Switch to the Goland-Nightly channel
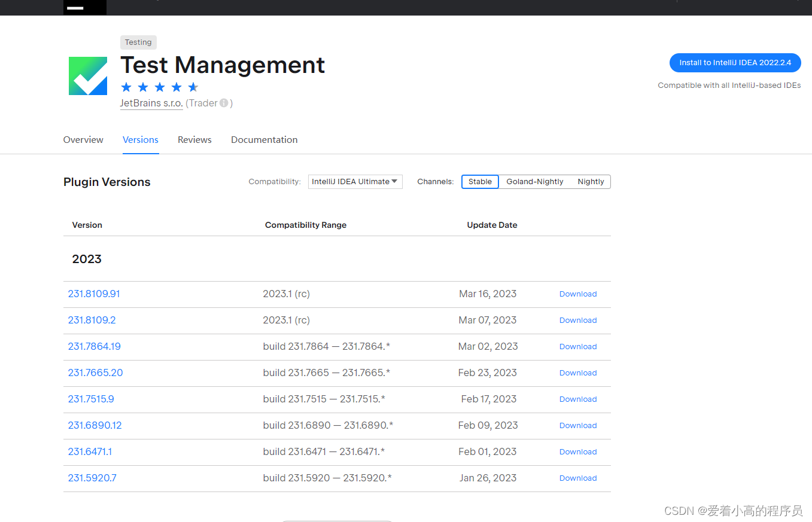The height and width of the screenshot is (522, 812). pos(535,182)
